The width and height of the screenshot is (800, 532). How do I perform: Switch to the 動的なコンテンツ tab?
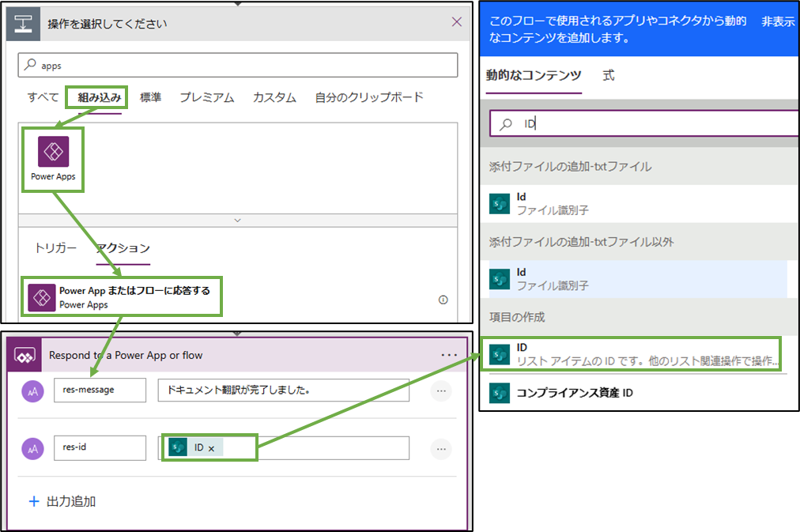[534, 75]
